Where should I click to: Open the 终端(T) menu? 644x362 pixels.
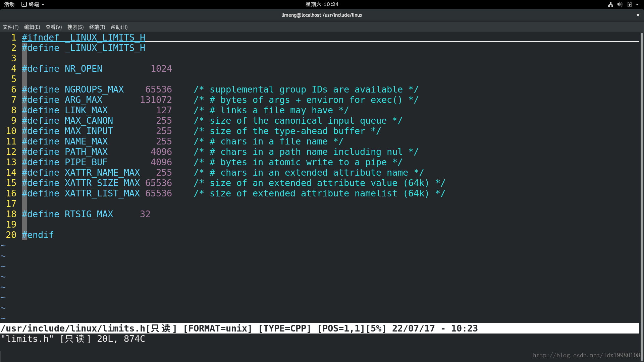[x=97, y=27]
